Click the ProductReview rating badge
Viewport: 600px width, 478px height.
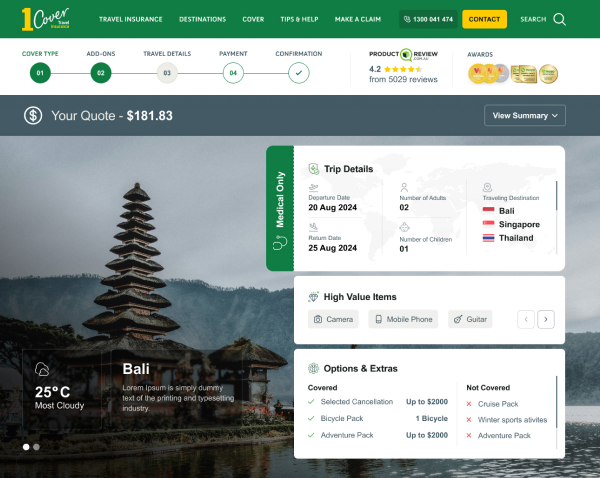[403, 66]
